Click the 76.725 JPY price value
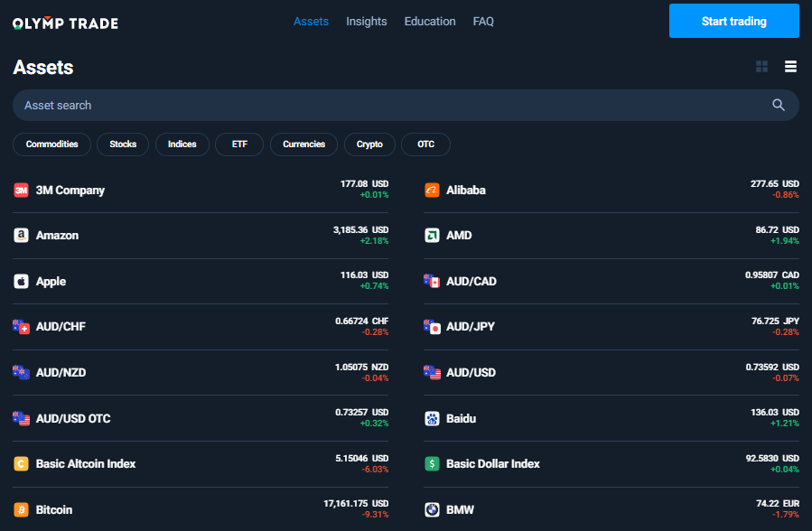812x531 pixels. point(775,321)
